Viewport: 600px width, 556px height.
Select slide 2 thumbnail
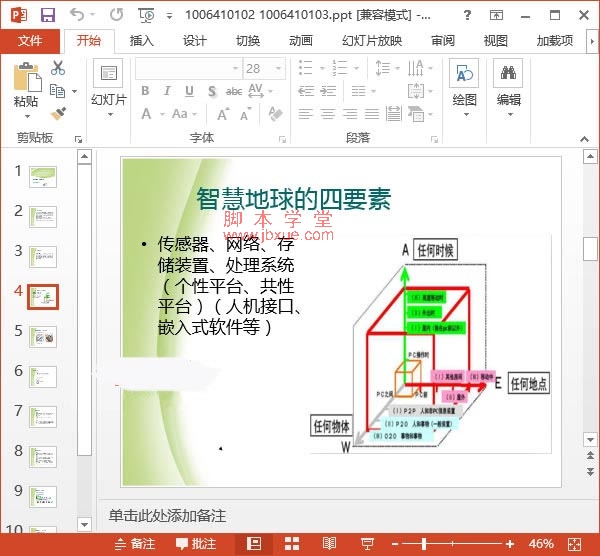pos(43,217)
